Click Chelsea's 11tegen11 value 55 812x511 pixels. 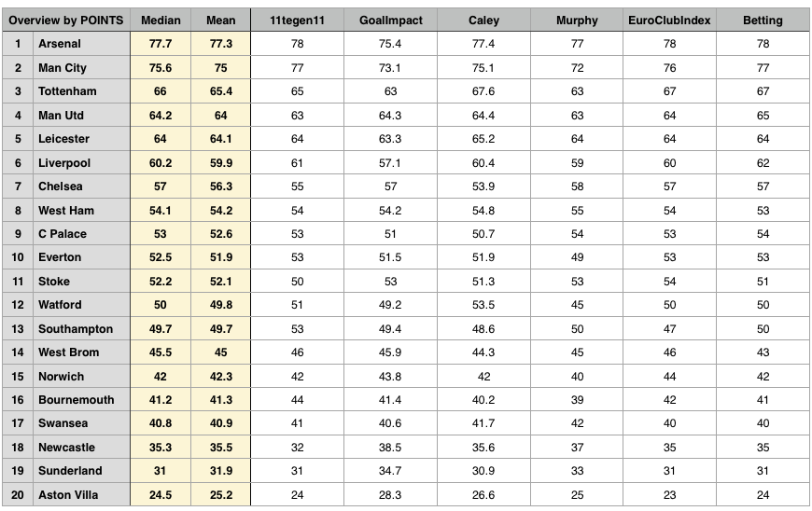pyautogui.click(x=297, y=186)
